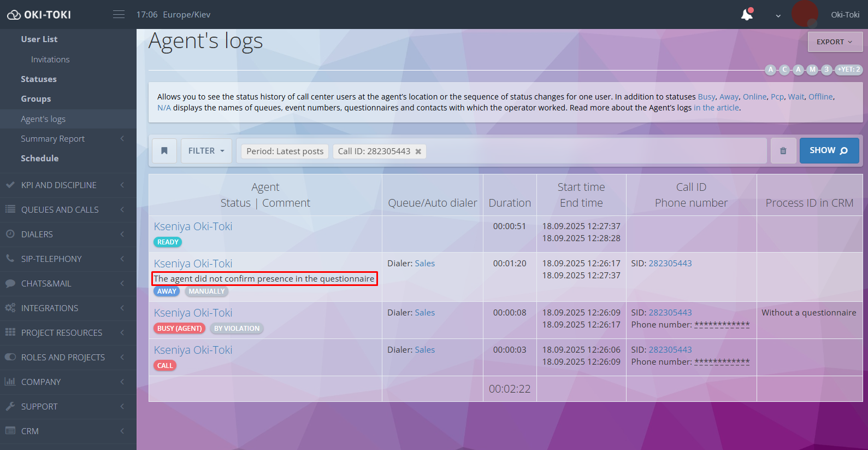Image resolution: width=868 pixels, height=450 pixels.
Task: Open the FILTER dropdown
Action: [x=206, y=151]
